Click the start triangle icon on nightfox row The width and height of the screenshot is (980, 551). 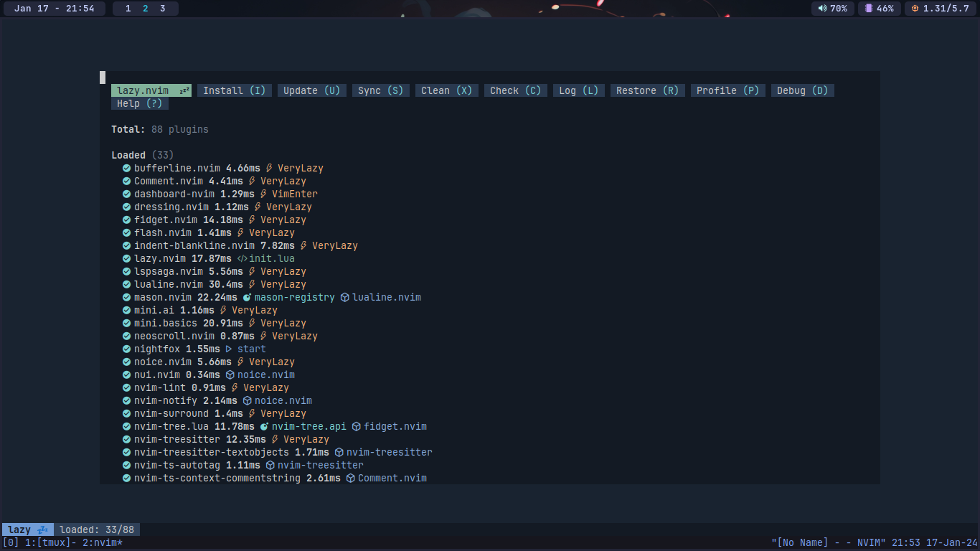(230, 349)
